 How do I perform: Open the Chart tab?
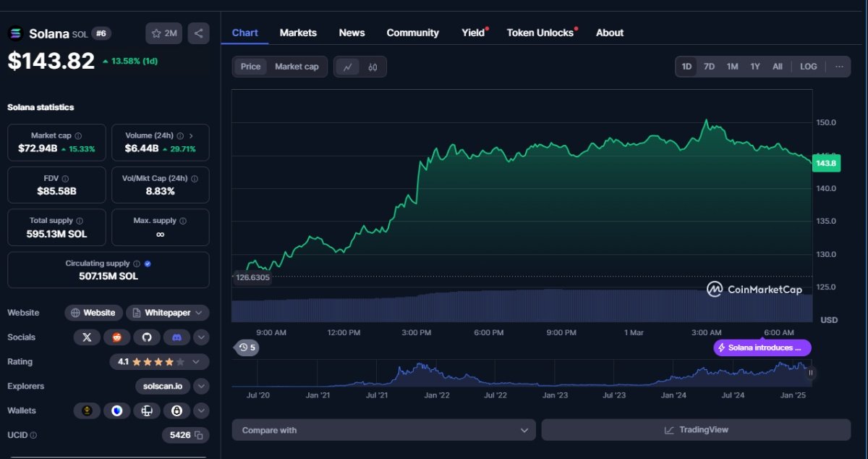pyautogui.click(x=245, y=33)
